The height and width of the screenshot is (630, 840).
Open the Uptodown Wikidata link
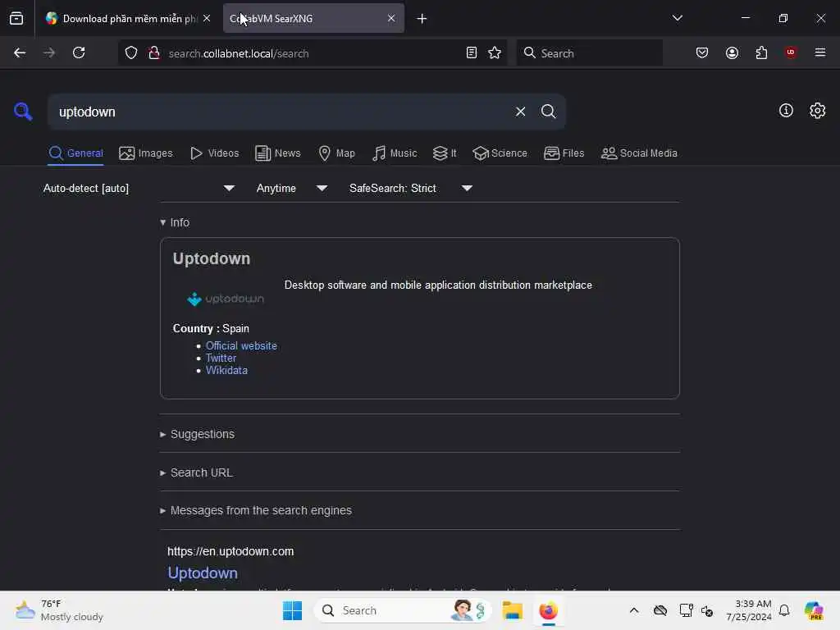(x=226, y=370)
